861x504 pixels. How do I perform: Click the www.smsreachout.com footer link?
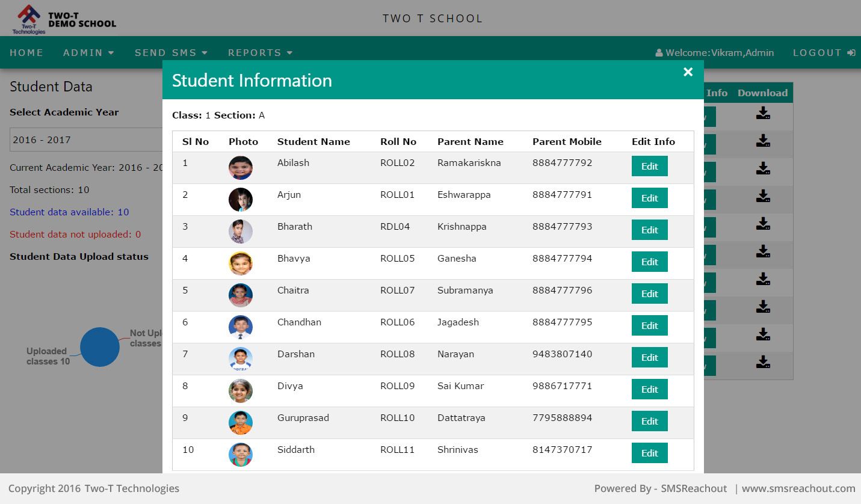pos(798,488)
